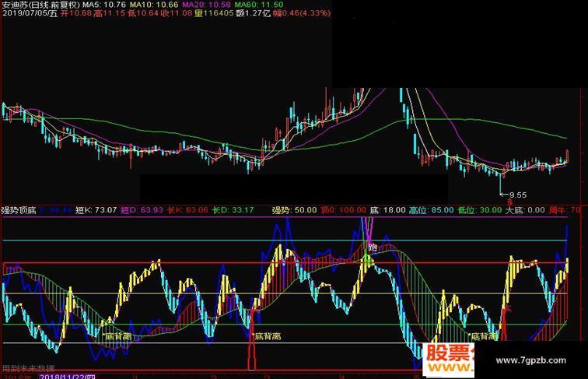The width and height of the screenshot is (588, 379).
Task: Click the 长K: 63.06 indicator value
Action: point(187,210)
